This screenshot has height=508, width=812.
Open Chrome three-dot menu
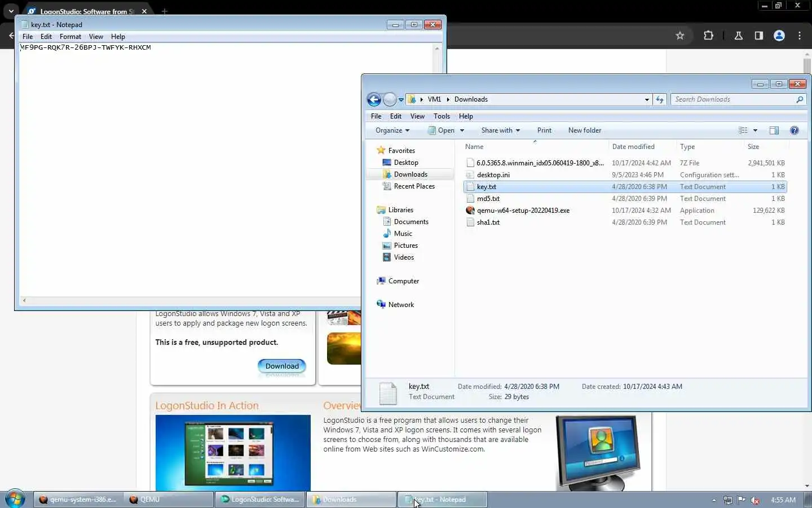tap(800, 36)
